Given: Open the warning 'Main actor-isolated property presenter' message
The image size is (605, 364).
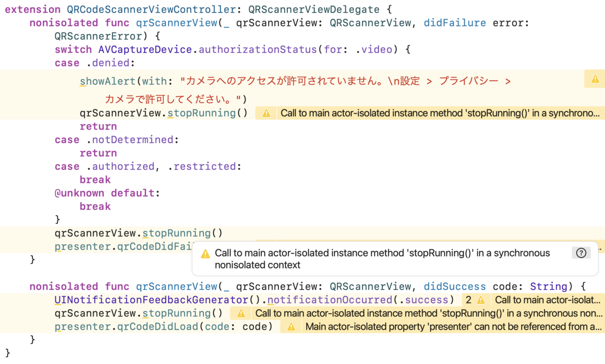Looking at the screenshot, I should [x=453, y=327].
